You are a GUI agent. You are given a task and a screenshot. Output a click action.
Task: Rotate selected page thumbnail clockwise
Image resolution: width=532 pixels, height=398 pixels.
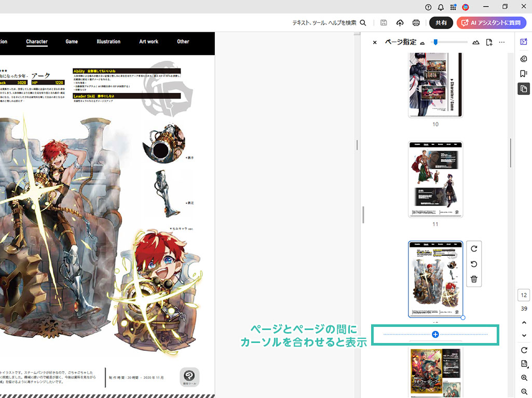tap(474, 249)
